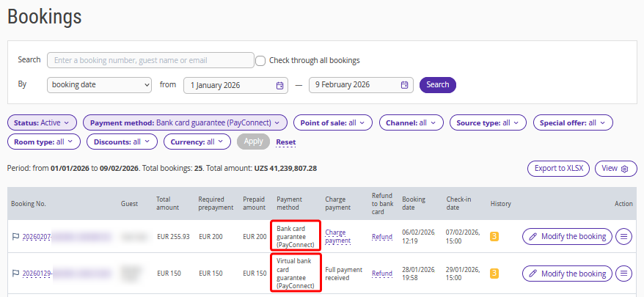Click the Search button

point(437,85)
